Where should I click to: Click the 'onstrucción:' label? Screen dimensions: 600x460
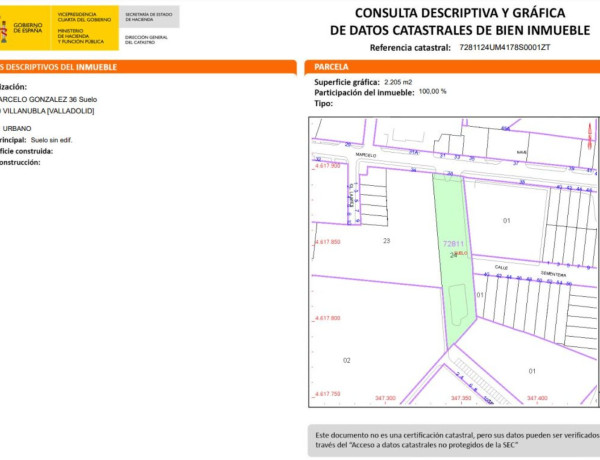pyautogui.click(x=20, y=162)
